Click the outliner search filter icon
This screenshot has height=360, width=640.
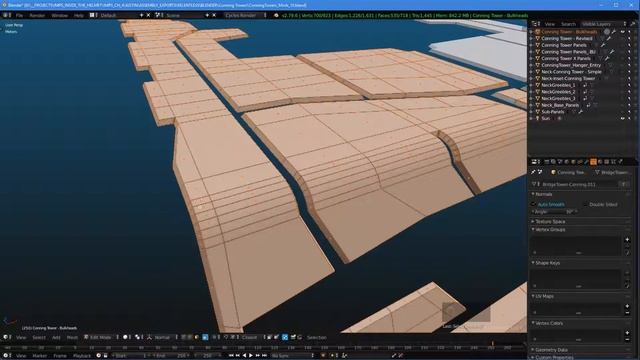pos(633,24)
